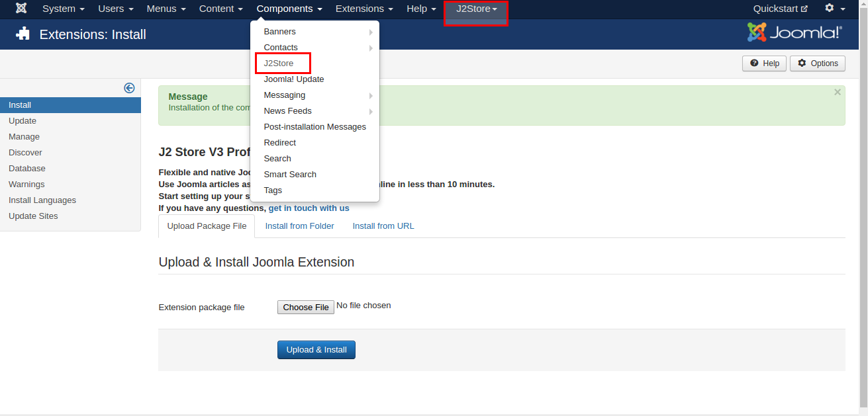This screenshot has height=416, width=868.
Task: Click the Help toolbar button
Action: coord(764,63)
